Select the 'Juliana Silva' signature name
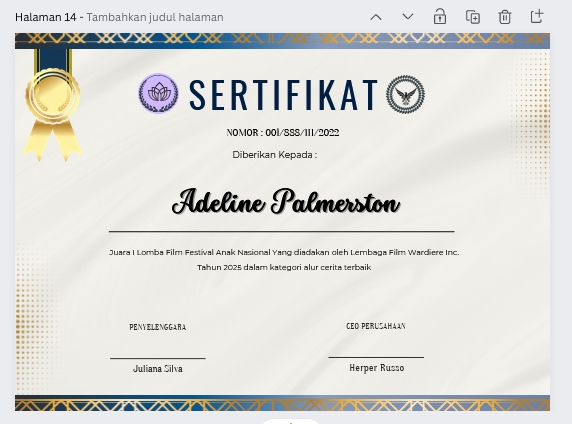 158,369
